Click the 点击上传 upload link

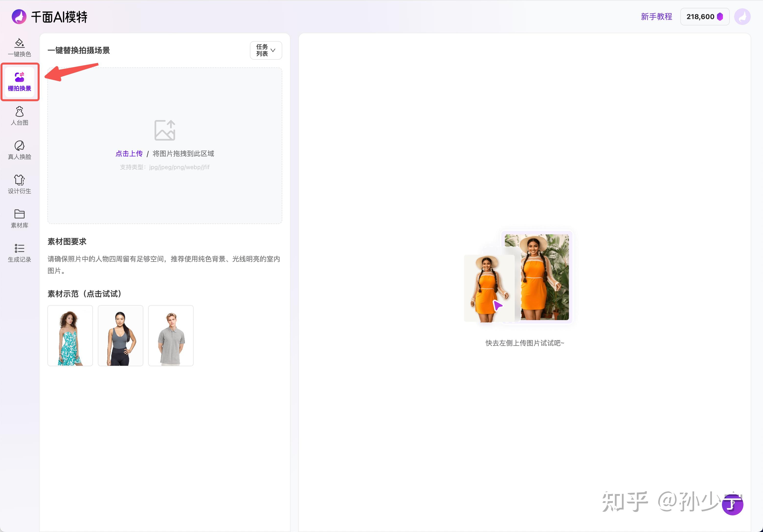(x=129, y=154)
